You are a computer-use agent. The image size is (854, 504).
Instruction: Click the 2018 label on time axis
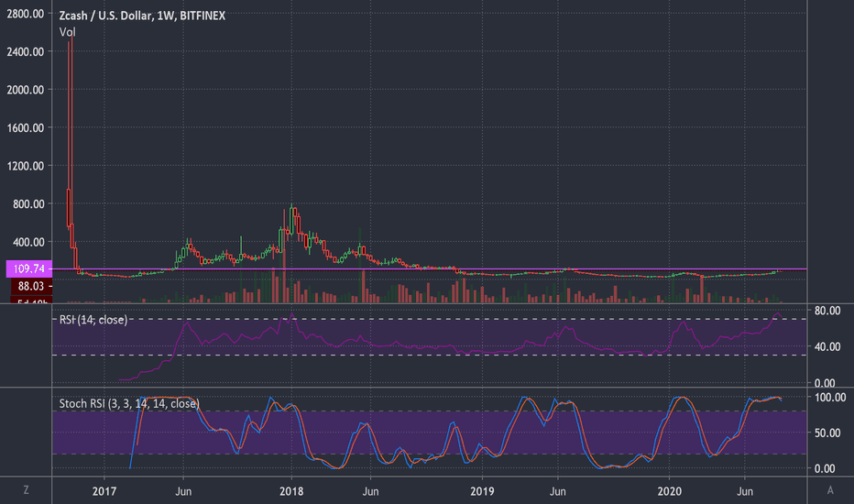(291, 491)
